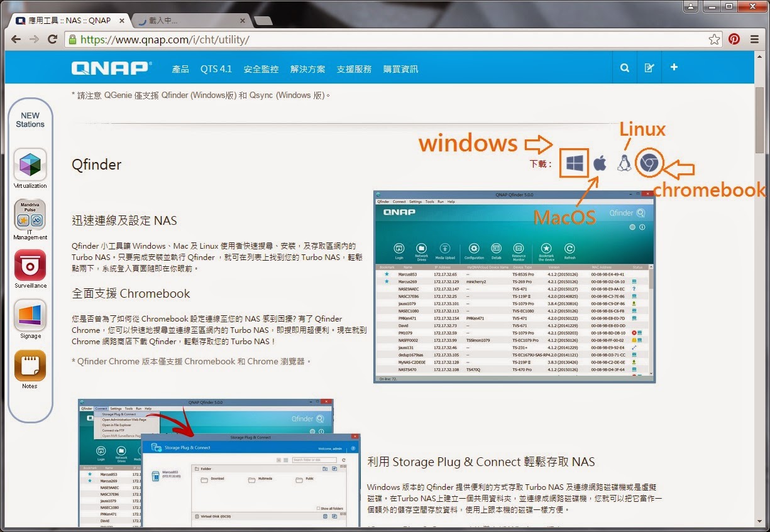
Task: Click the 全面支援 Chromebook heading
Action: pos(131,293)
